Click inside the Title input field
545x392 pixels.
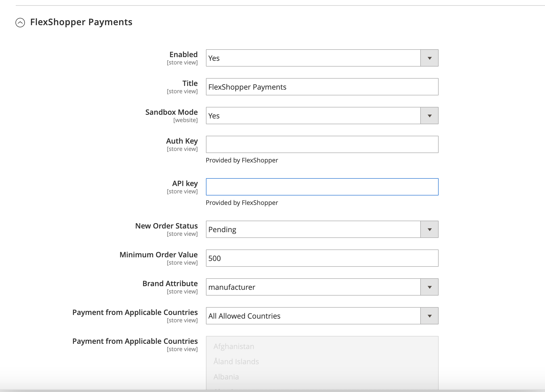point(322,87)
